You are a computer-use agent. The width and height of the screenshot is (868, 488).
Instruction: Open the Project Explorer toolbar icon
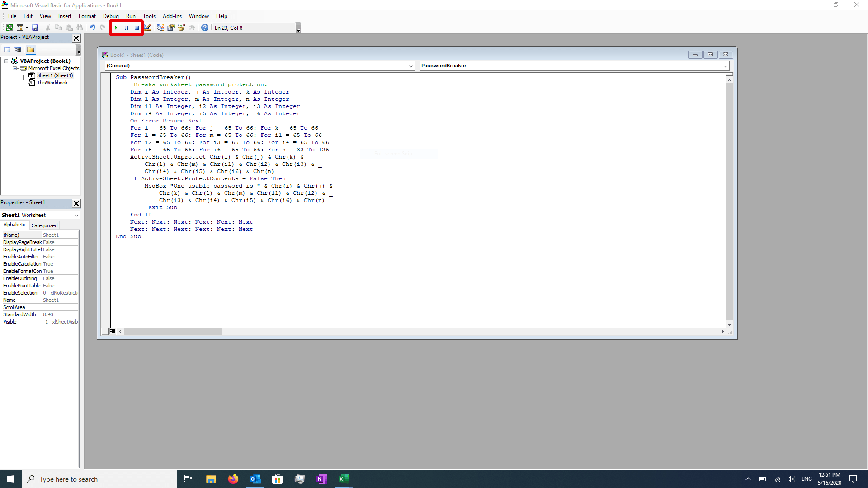pos(160,28)
